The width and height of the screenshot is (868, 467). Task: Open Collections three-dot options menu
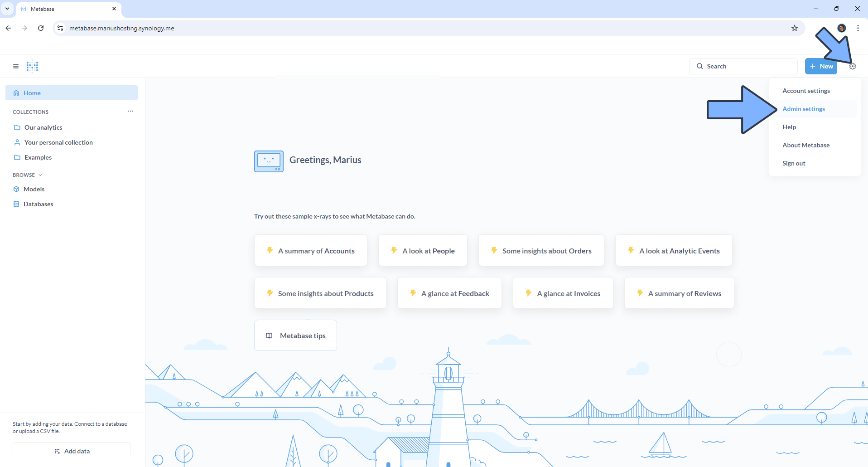point(130,111)
